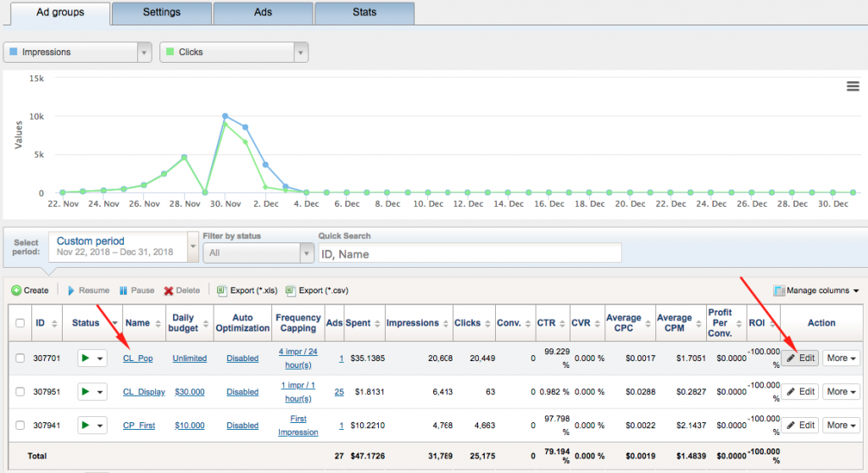868x473 pixels.
Task: Export table as .xls file
Action: tap(248, 291)
